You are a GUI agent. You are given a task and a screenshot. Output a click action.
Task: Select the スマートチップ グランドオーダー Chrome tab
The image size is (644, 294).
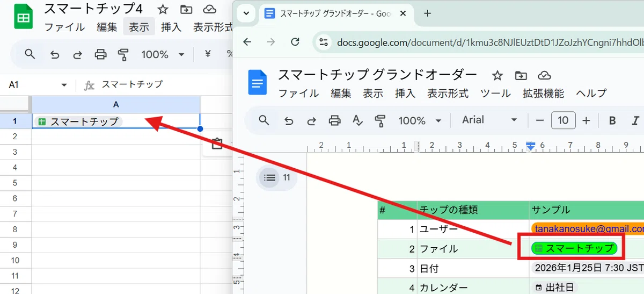[335, 13]
